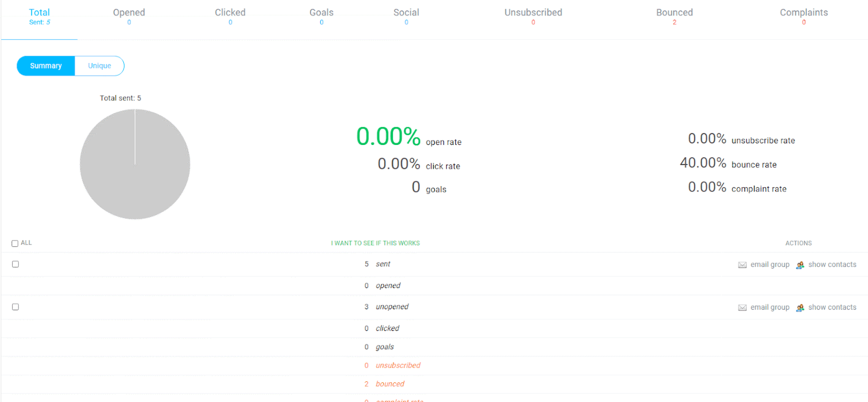Open the Unsubscribed tab

click(x=533, y=16)
